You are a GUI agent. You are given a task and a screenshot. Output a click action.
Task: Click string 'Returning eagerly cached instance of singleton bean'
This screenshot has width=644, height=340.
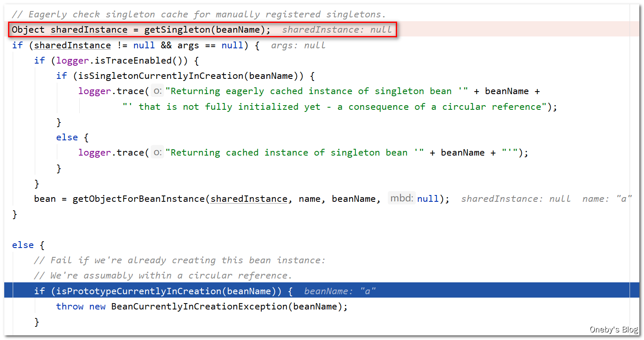(317, 91)
